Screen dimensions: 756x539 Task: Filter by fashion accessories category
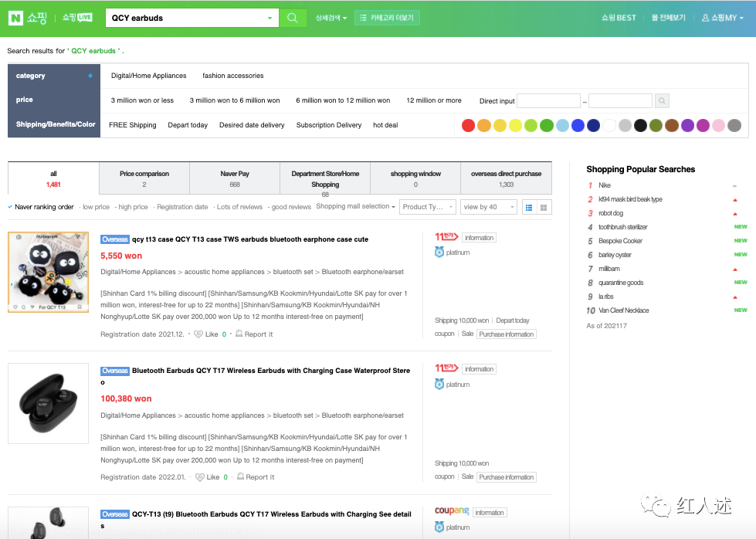tap(233, 76)
